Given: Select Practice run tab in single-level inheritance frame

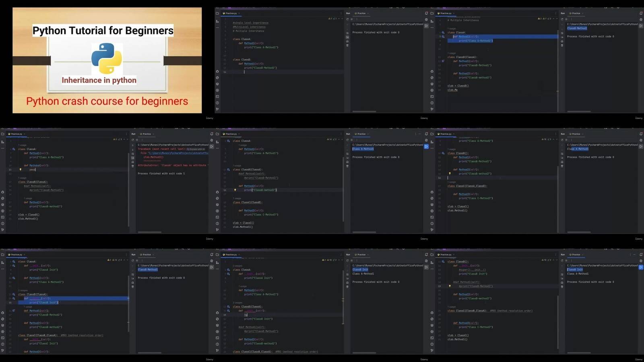Looking at the screenshot, I should [x=361, y=13].
